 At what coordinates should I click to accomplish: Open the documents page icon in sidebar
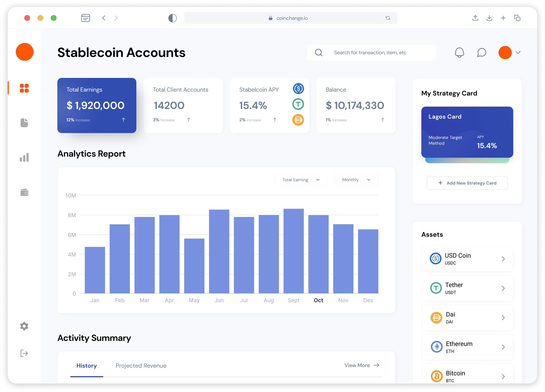24,123
